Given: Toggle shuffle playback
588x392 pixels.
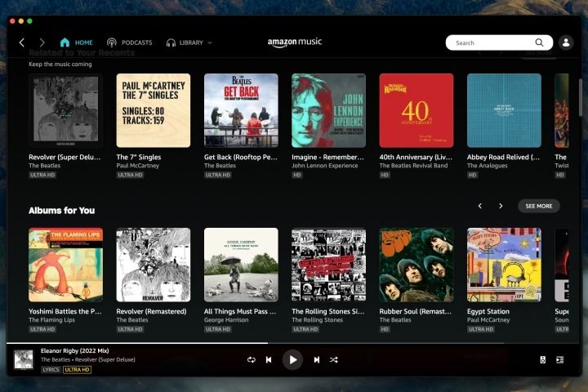Looking at the screenshot, I should coord(334,359).
